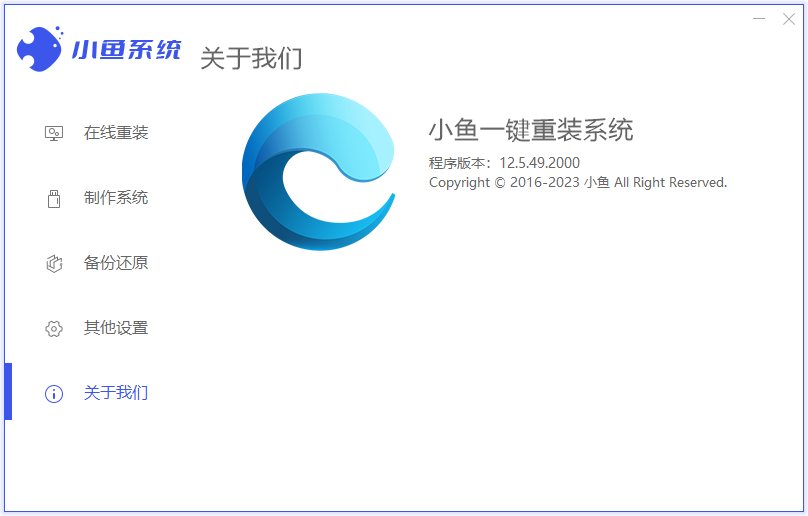Go to 备份还原 page
This screenshot has width=808, height=516.
pyautogui.click(x=116, y=263)
